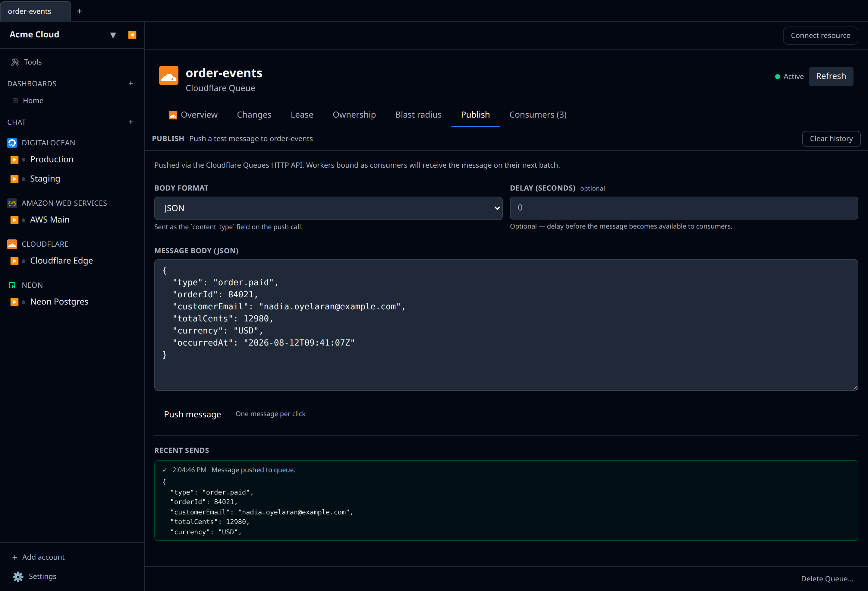Click inside the Message Body JSON textarea
Viewport: 868px width, 591px height.
tap(506, 325)
